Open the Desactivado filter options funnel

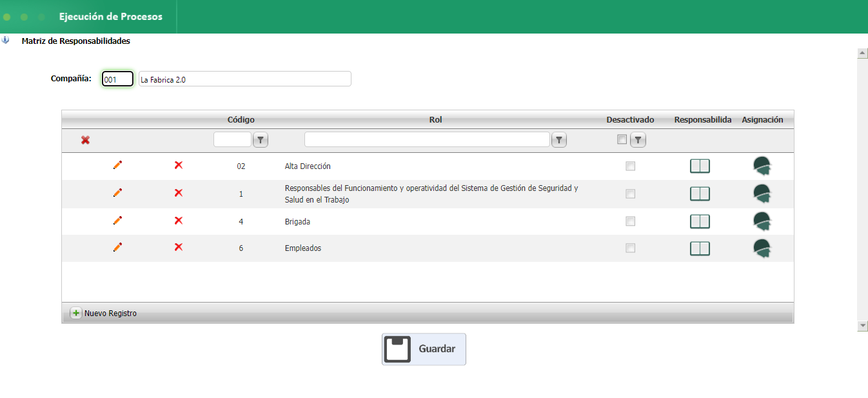tap(638, 139)
